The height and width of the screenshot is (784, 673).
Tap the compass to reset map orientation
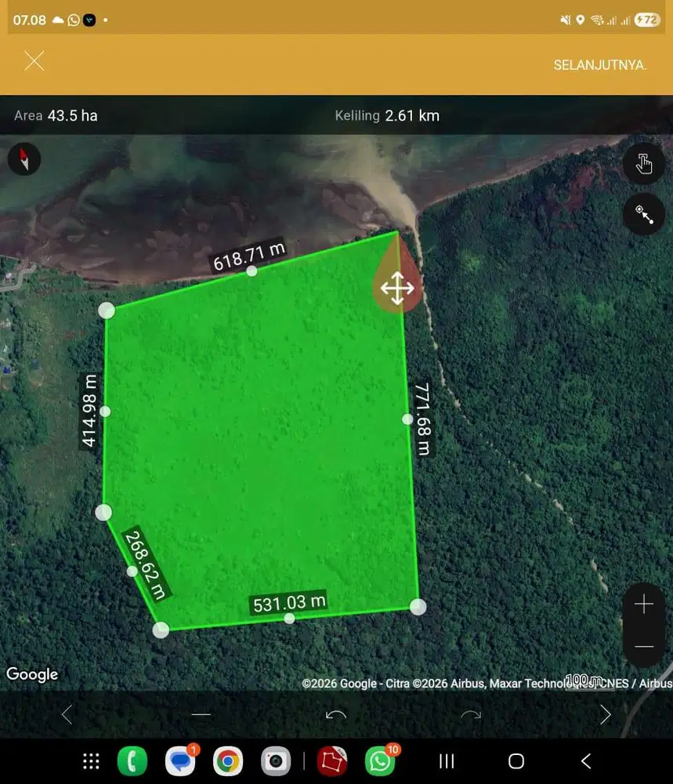tap(24, 158)
